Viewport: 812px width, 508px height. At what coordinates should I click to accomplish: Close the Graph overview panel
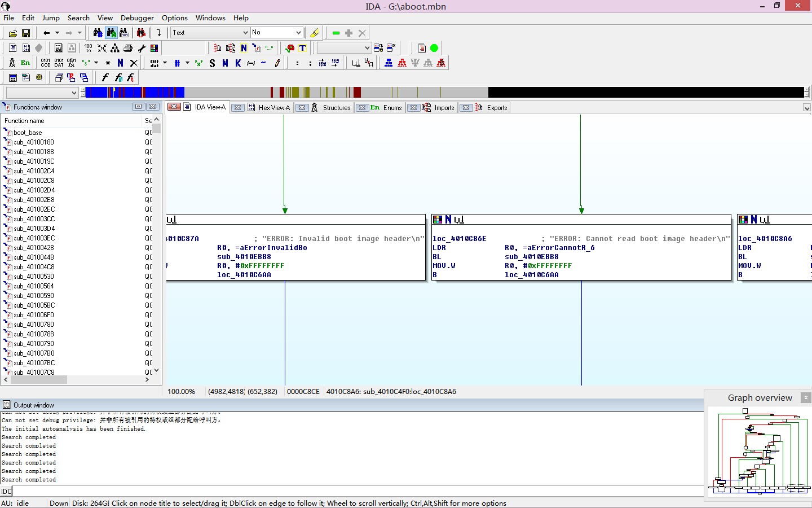tap(806, 398)
